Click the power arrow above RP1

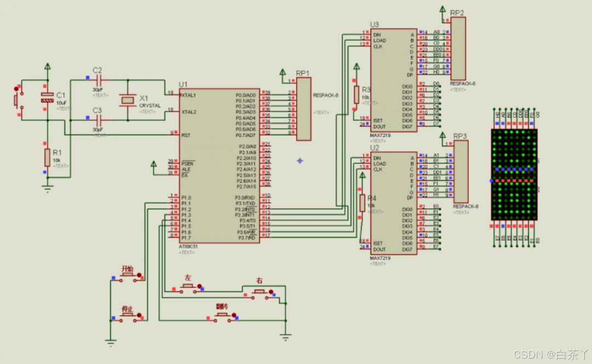point(283,72)
